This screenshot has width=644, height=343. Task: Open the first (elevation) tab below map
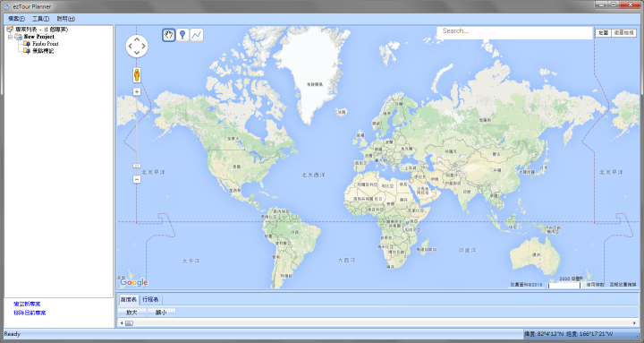click(128, 299)
